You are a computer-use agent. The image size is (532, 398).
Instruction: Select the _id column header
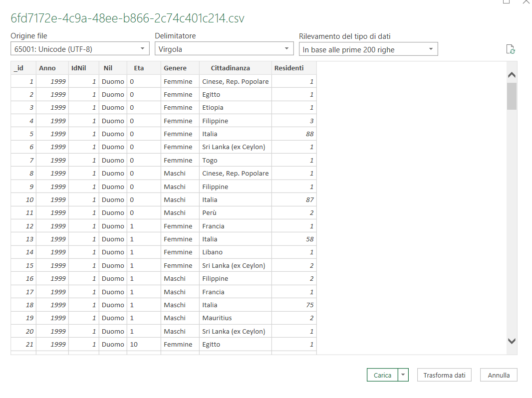click(23, 68)
